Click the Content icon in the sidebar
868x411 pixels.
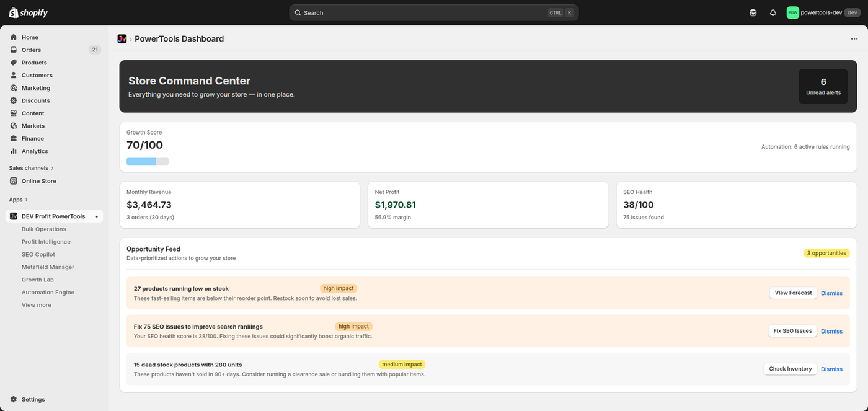tap(14, 113)
